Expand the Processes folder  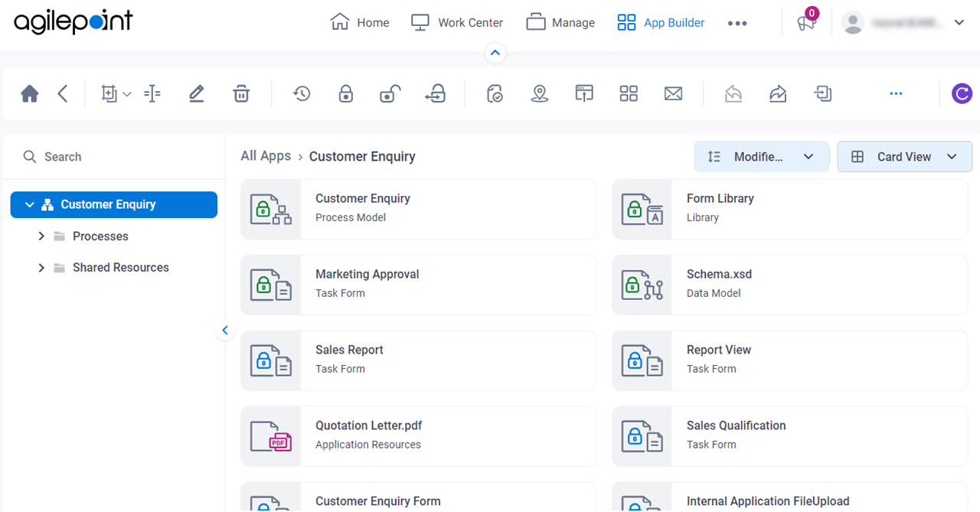pos(41,236)
